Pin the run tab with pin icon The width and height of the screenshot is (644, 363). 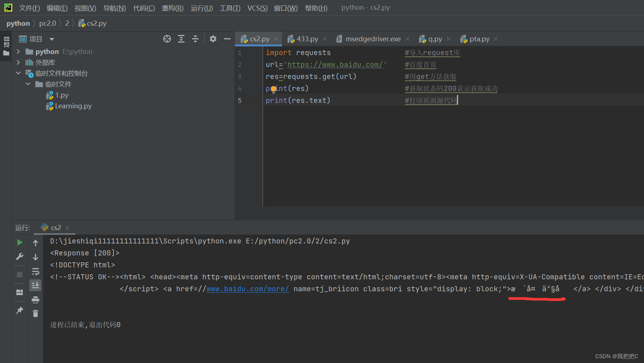click(20, 310)
